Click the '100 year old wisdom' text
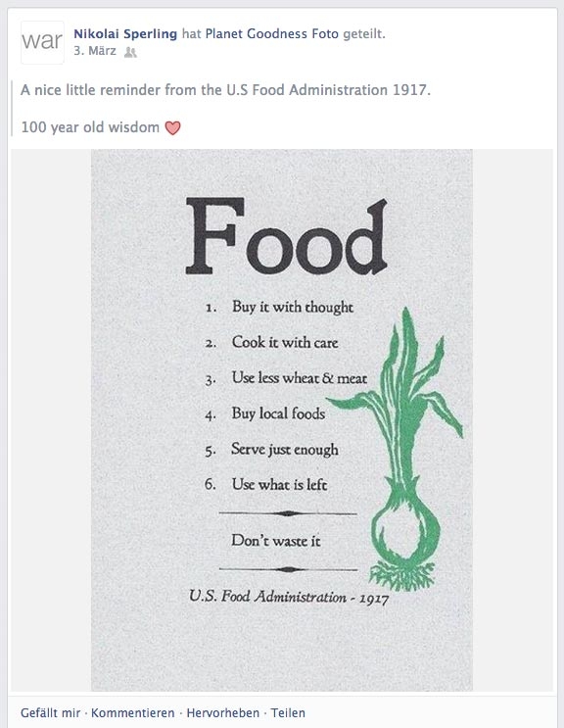This screenshot has height=728, width=564. coord(90,127)
